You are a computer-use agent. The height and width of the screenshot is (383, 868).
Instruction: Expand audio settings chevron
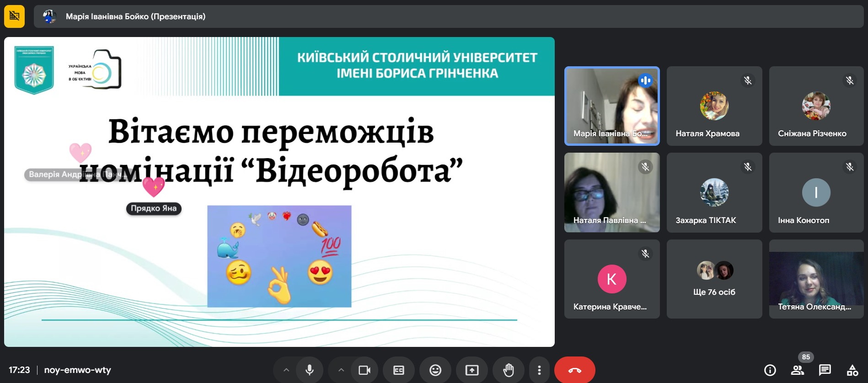tap(286, 370)
